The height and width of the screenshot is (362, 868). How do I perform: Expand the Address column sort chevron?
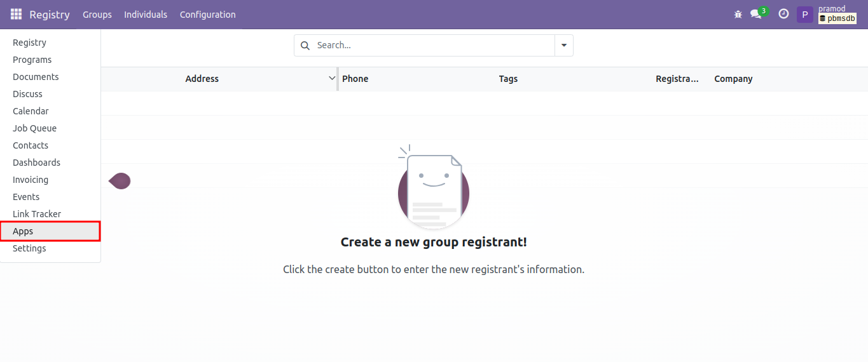click(x=331, y=79)
